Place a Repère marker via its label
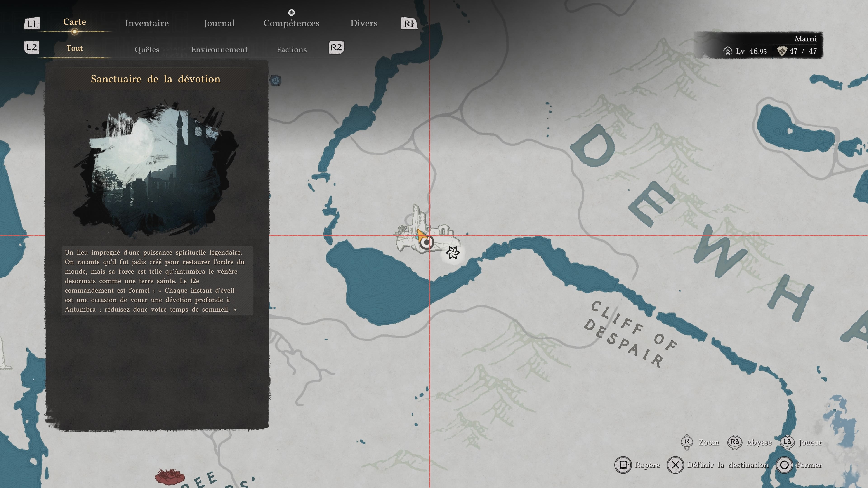Screen dimensions: 868x488 (647, 465)
